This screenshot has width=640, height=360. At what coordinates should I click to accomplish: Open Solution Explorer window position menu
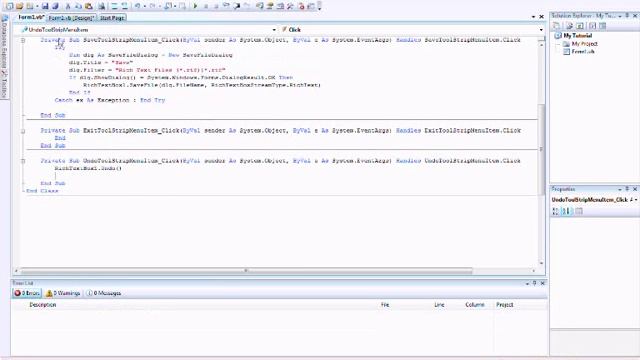620,16
